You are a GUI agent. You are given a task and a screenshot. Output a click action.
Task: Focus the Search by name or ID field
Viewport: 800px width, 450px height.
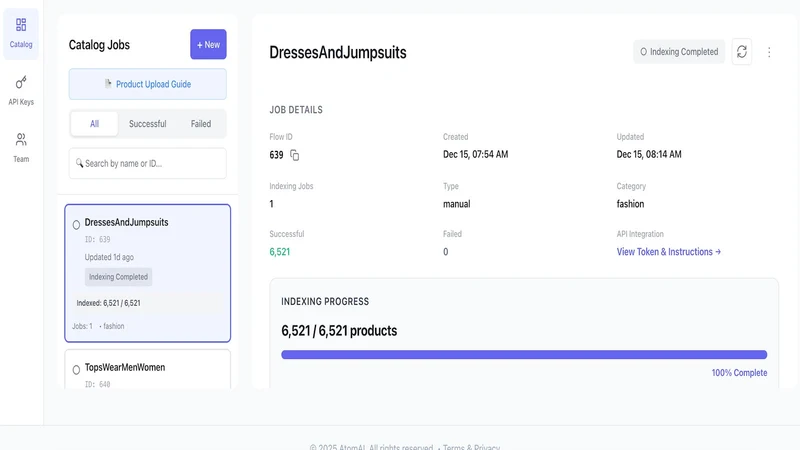pos(147,163)
